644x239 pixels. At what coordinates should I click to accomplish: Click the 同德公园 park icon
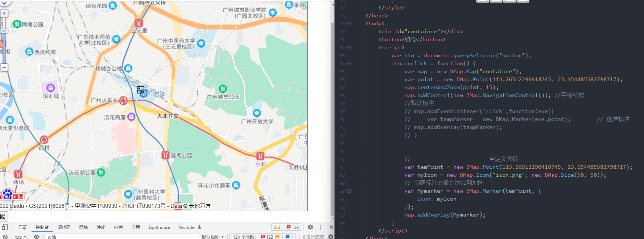click(x=17, y=24)
